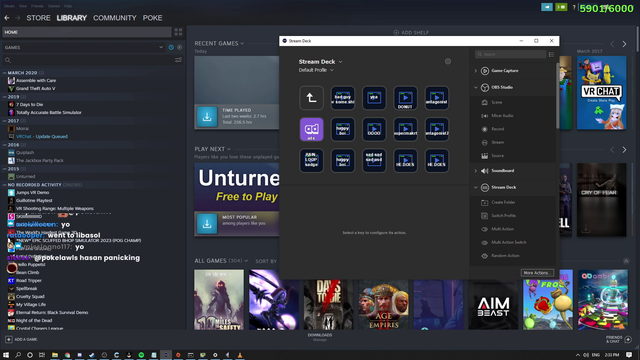Toggle ready-to-play filter icon next to Games
640x360 pixels.
click(180, 47)
